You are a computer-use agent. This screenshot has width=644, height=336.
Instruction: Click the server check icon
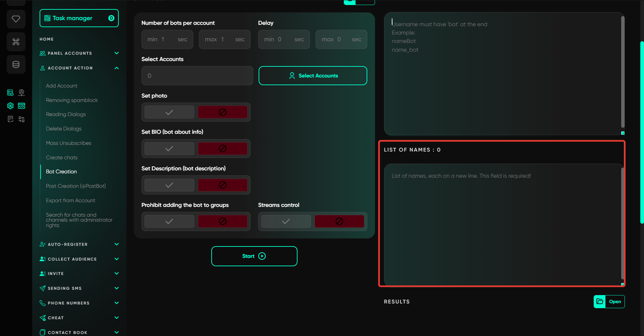pos(10,93)
